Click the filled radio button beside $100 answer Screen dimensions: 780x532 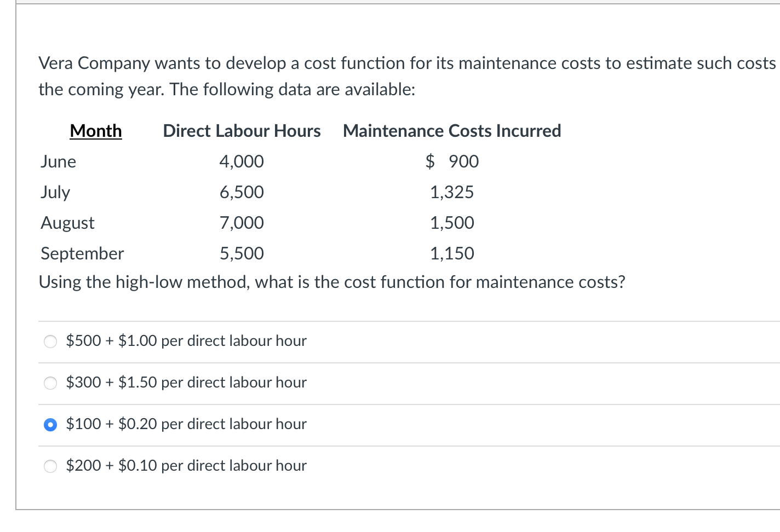(x=50, y=424)
